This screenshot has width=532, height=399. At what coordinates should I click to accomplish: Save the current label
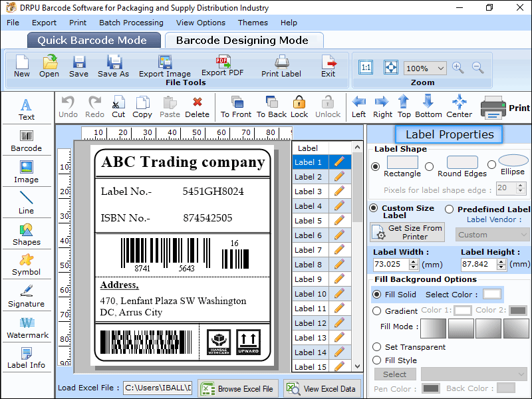click(x=78, y=66)
